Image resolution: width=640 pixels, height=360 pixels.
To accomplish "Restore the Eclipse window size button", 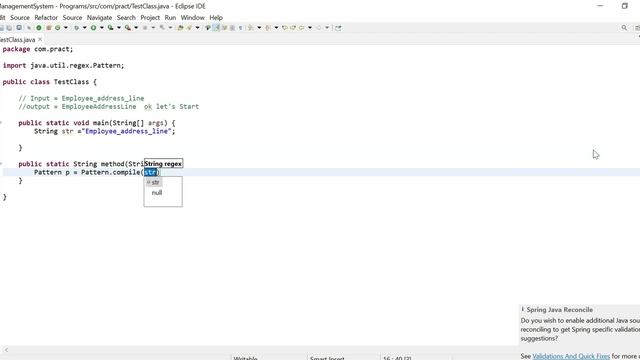I will click(624, 6).
